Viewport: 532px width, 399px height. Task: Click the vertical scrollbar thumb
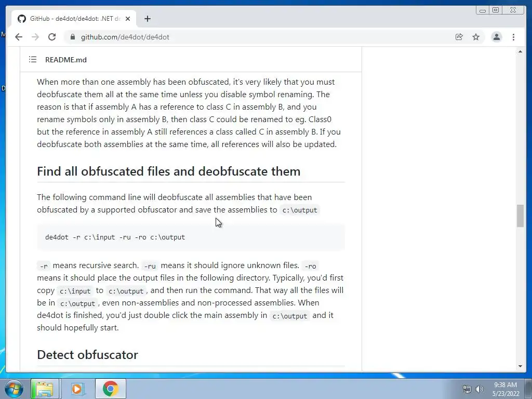point(520,216)
